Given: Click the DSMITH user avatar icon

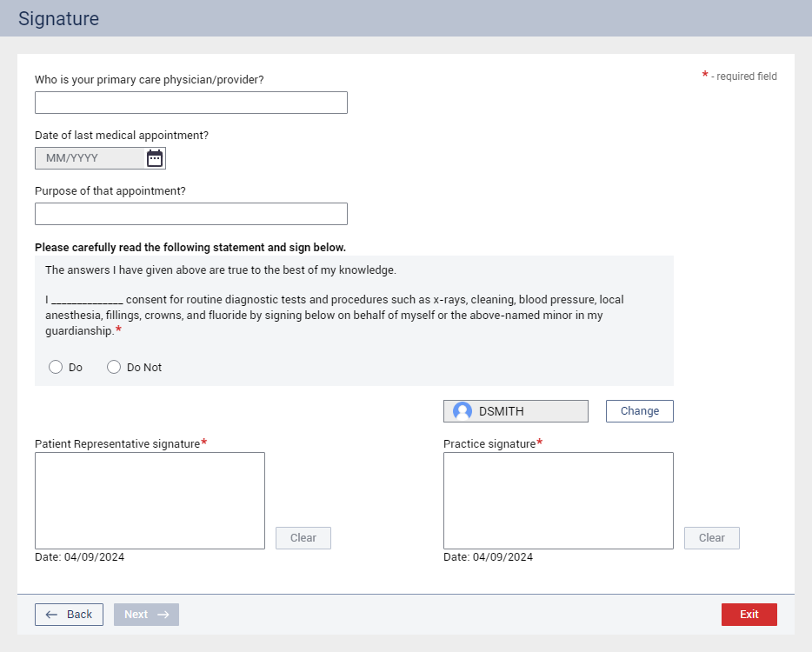Looking at the screenshot, I should click(463, 411).
